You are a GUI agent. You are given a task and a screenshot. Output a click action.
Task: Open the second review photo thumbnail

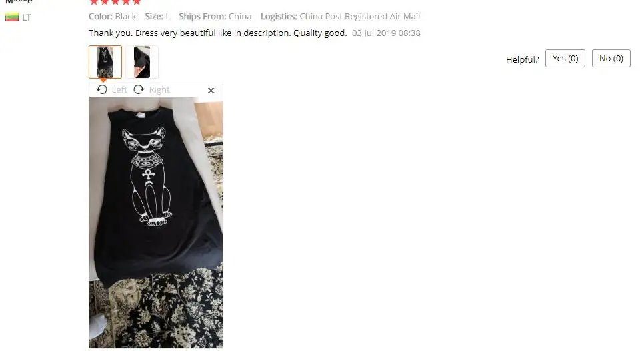(142, 62)
